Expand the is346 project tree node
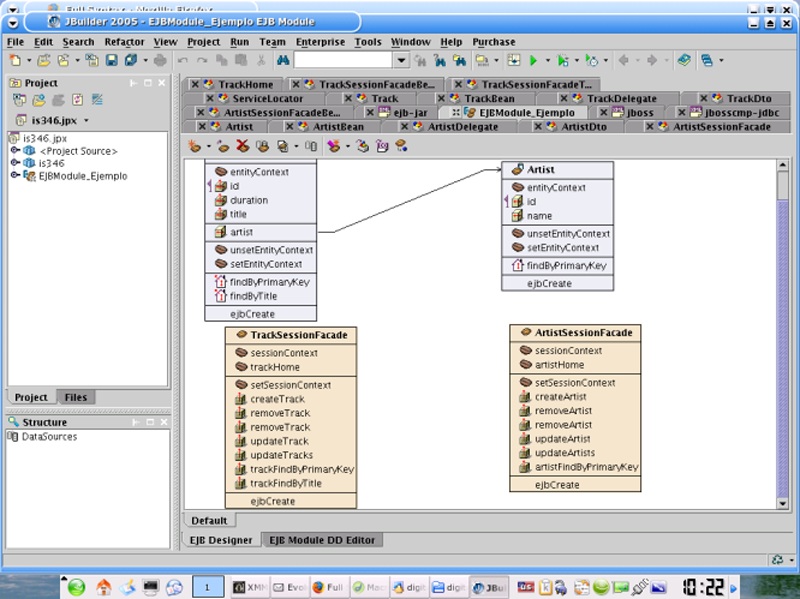 [x=15, y=163]
